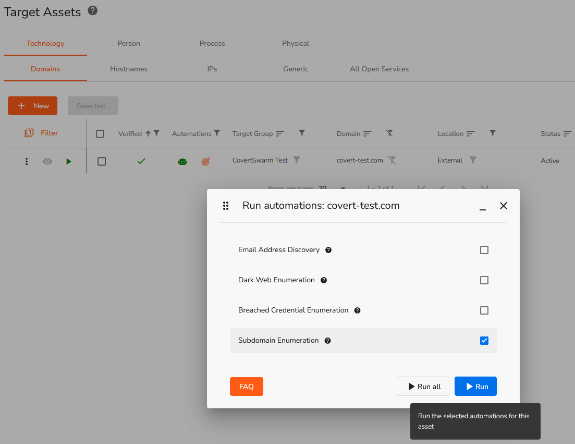This screenshot has height=444, width=575.
Task: Select the covert-test.com row checkbox
Action: pos(102,161)
